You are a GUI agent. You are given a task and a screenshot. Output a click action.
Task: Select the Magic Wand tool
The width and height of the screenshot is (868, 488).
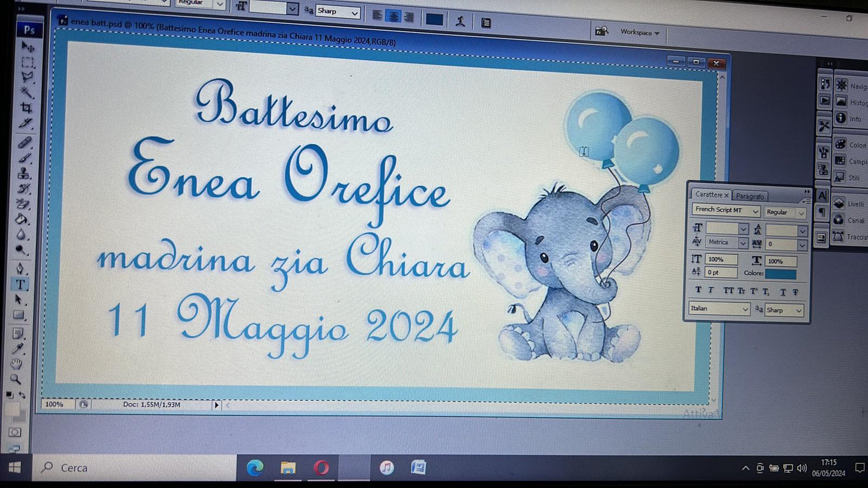(27, 92)
